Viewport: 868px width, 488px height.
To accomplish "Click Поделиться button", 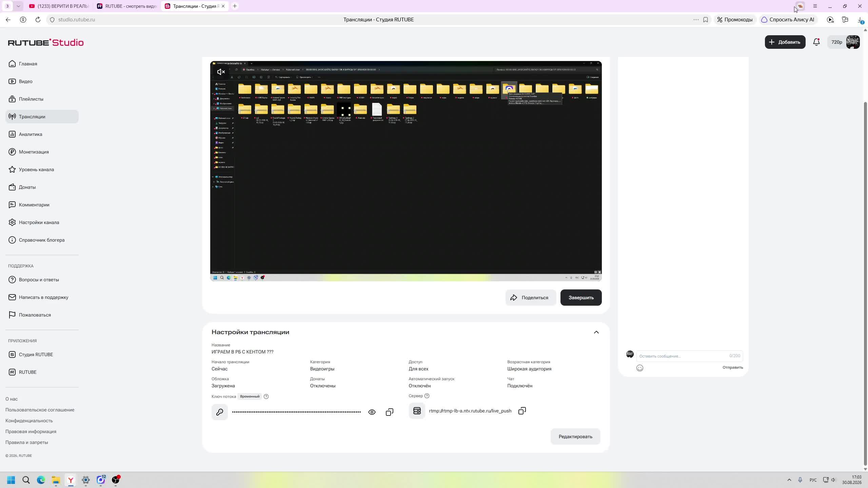I will click(x=531, y=298).
